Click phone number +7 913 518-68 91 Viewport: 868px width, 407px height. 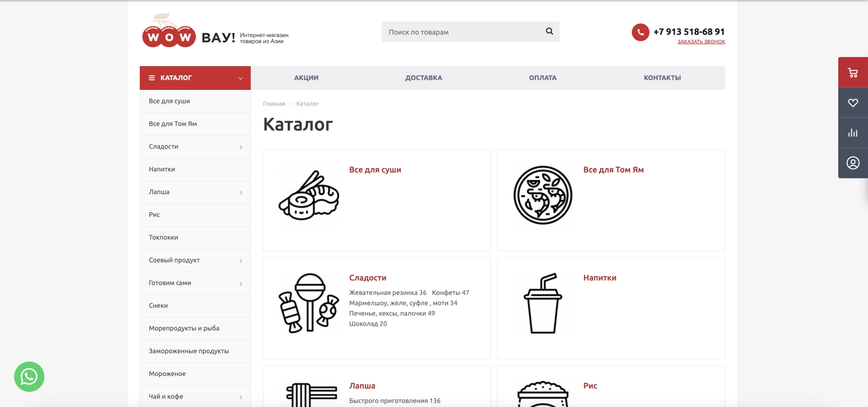click(689, 31)
